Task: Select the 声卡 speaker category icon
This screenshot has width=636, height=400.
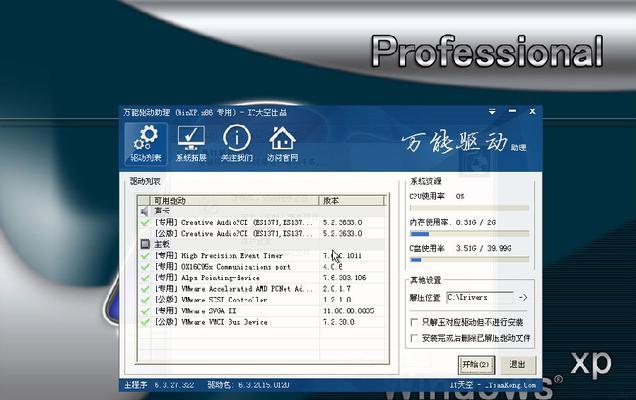Action: point(145,211)
